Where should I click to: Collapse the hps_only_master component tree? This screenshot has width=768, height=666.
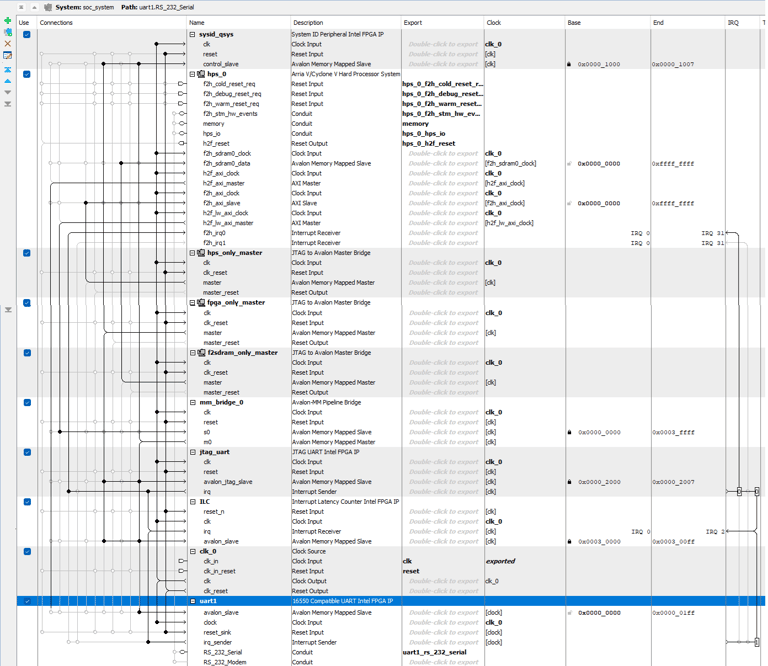click(x=192, y=253)
